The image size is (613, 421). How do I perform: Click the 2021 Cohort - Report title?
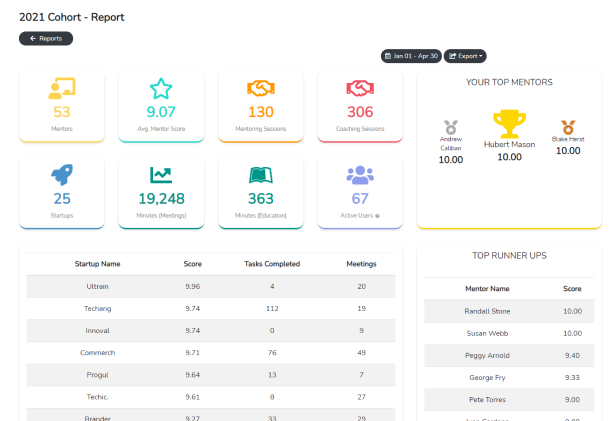tap(72, 17)
